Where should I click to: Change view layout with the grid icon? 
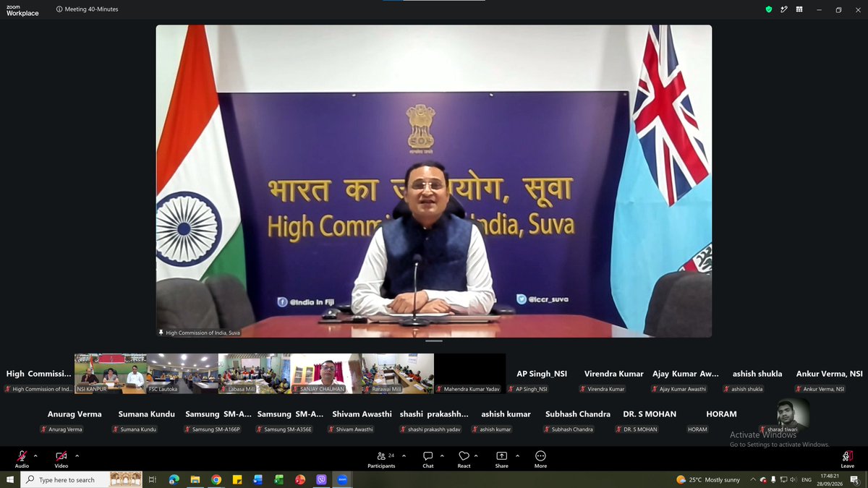point(799,9)
